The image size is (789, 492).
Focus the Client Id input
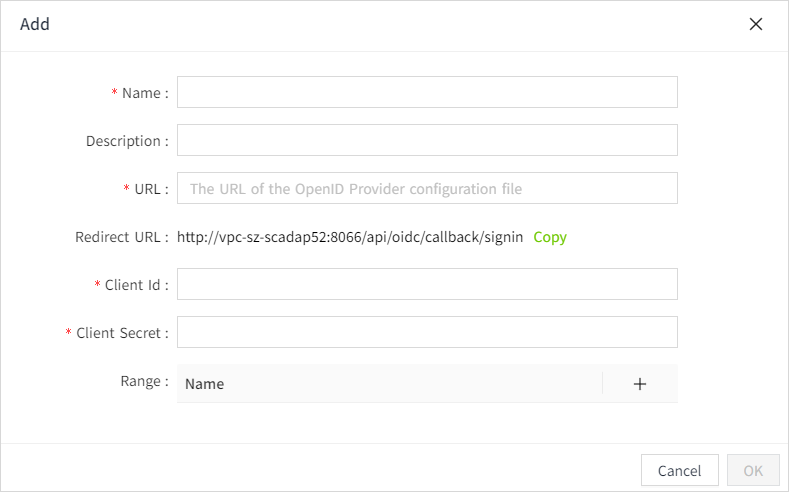[427, 284]
